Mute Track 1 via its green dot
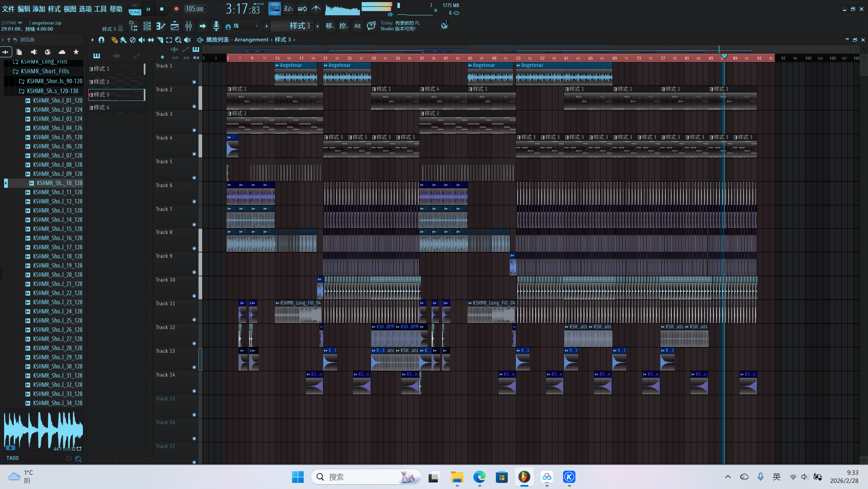 [x=194, y=82]
